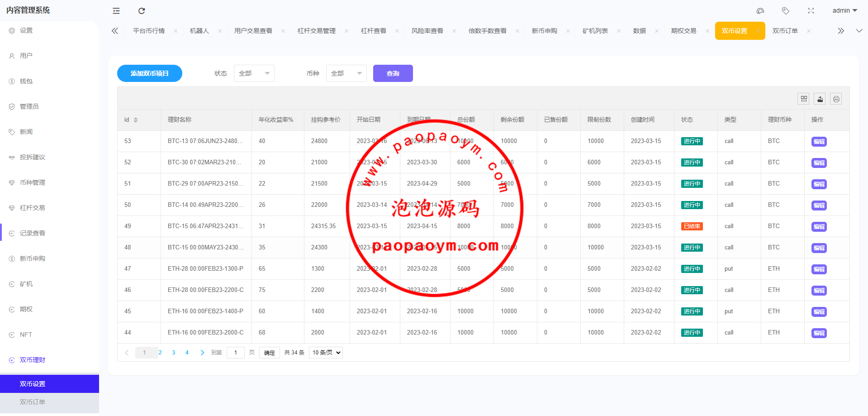868x416 pixels.
Task: Open the admin user dropdown
Action: pyautogui.click(x=844, y=10)
